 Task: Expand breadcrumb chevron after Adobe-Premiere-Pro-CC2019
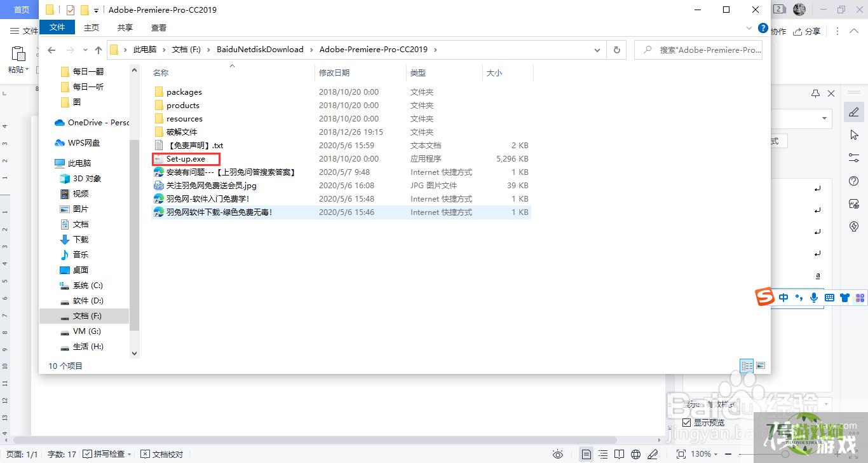tap(435, 50)
